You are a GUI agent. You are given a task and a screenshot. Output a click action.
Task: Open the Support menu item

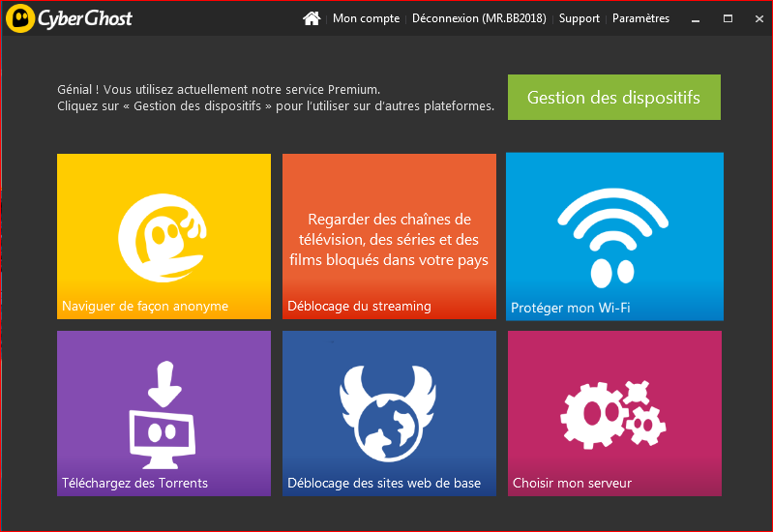tap(579, 18)
